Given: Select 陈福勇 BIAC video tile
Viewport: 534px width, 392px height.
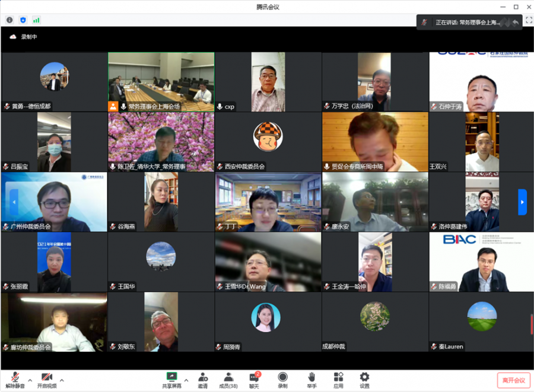Looking at the screenshot, I should pos(481,262).
